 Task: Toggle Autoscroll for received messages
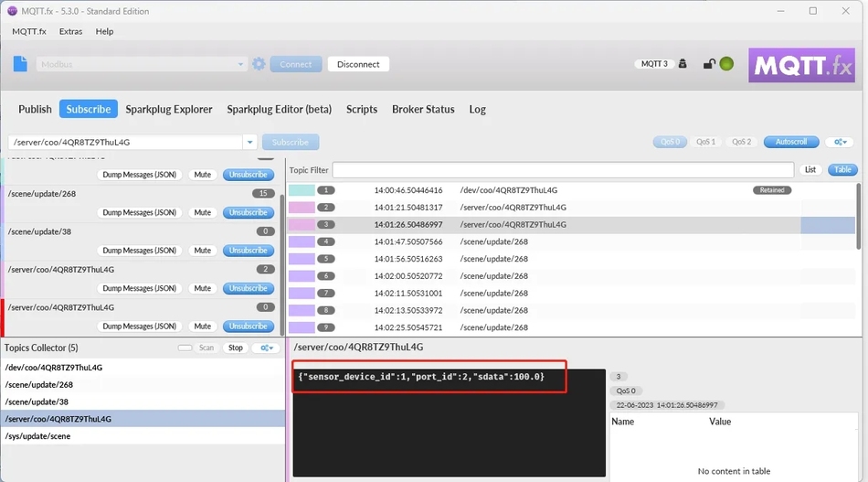[791, 142]
